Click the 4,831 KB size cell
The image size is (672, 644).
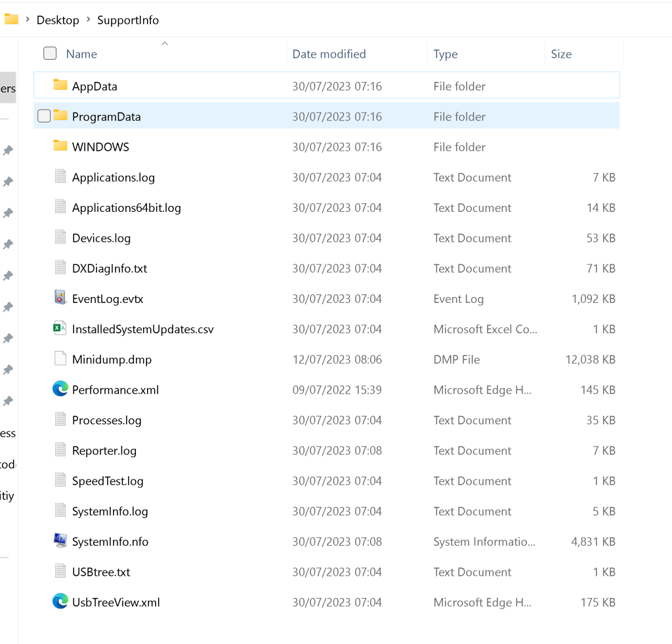[x=593, y=542]
